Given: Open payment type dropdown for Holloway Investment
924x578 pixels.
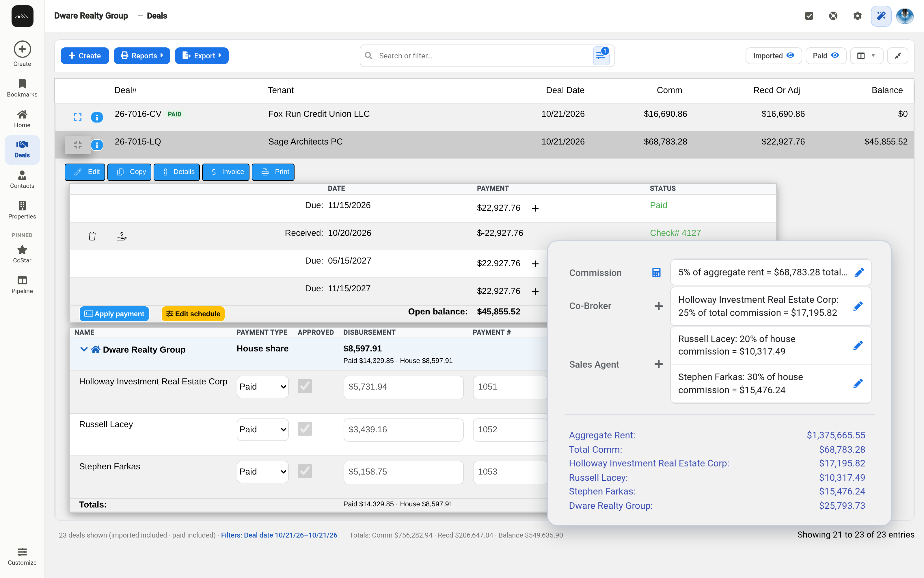Looking at the screenshot, I should pos(263,387).
